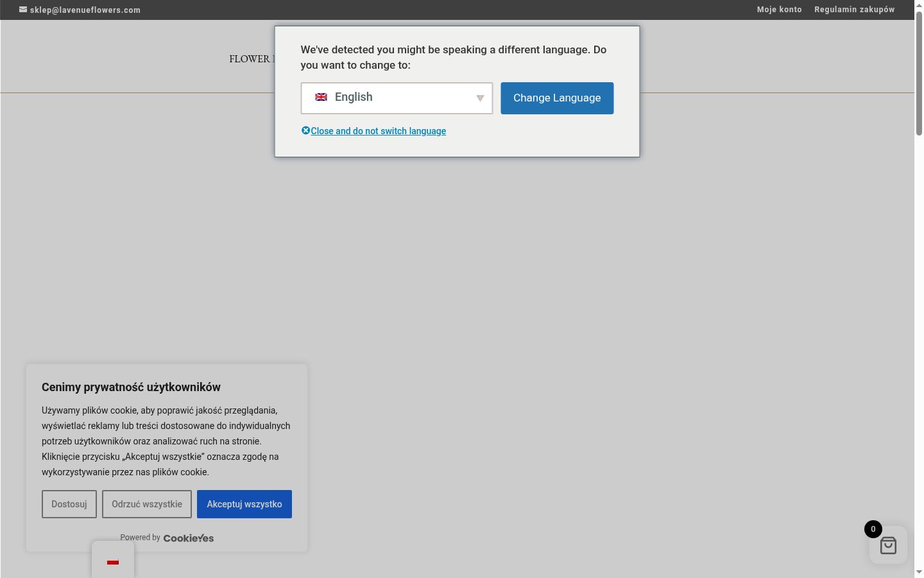Click the scrollbar down arrow
Screen dimensions: 924x578
point(919,572)
